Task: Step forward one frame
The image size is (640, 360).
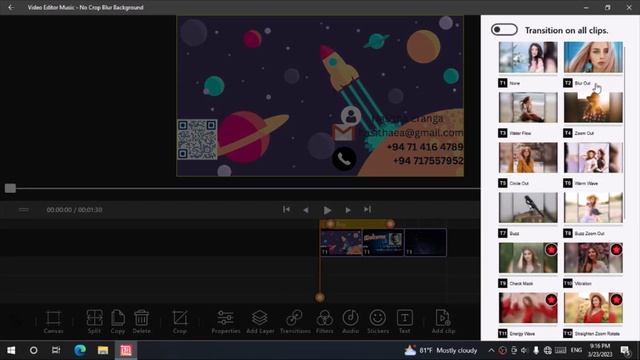Action: 348,210
